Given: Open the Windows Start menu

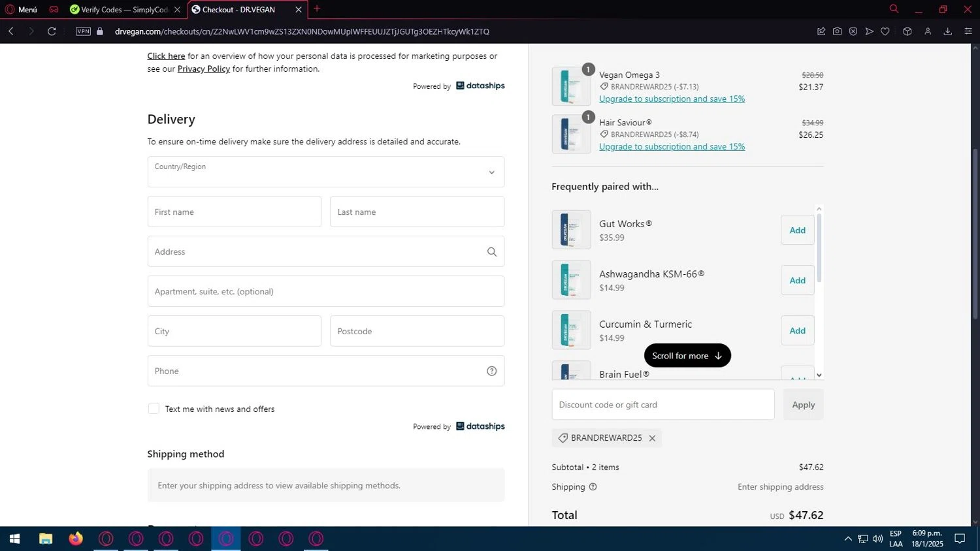Looking at the screenshot, I should pyautogui.click(x=14, y=539).
